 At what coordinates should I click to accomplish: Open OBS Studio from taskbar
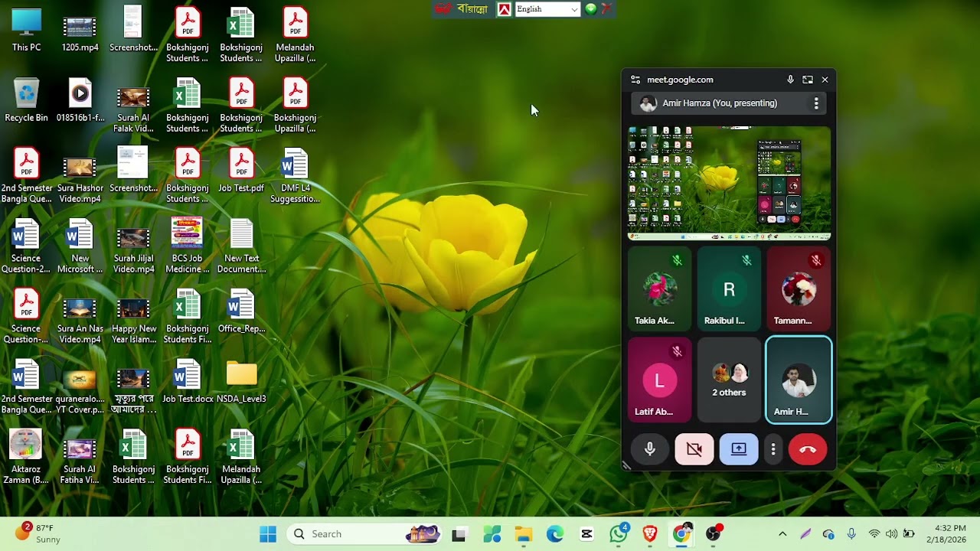pyautogui.click(x=714, y=534)
